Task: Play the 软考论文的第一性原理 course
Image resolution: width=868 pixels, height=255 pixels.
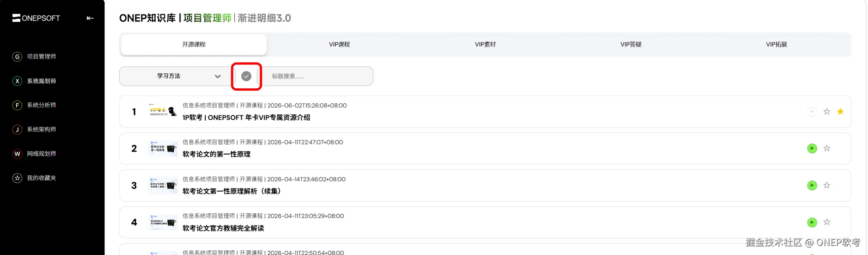Action: pos(812,149)
